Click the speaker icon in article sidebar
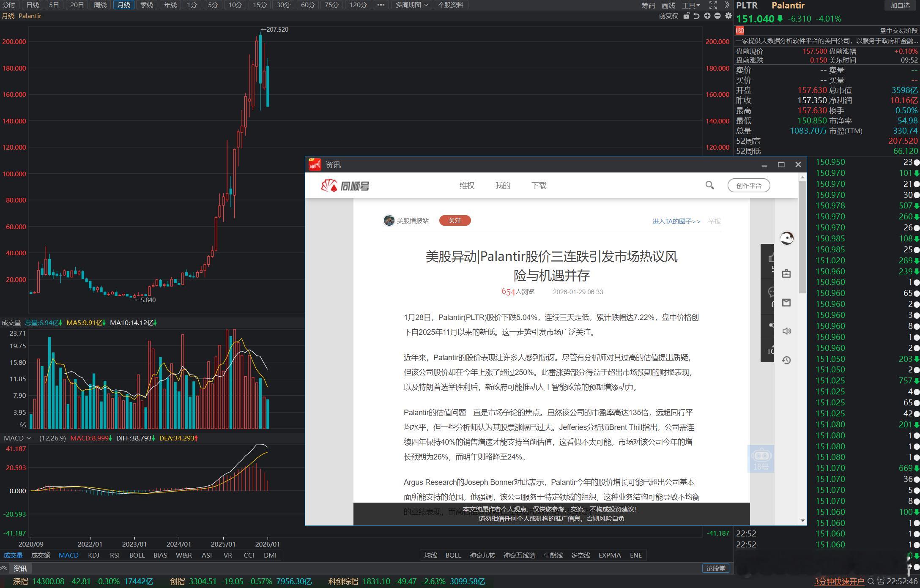 coord(786,331)
